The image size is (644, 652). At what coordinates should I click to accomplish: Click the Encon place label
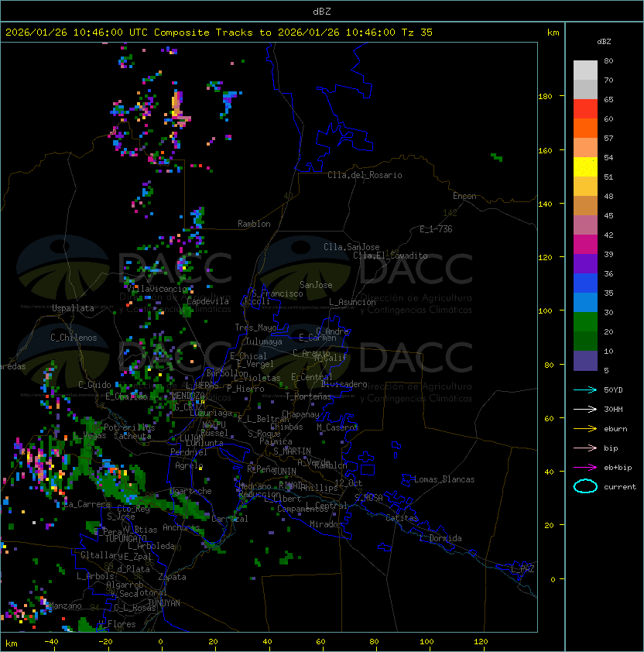click(x=464, y=196)
